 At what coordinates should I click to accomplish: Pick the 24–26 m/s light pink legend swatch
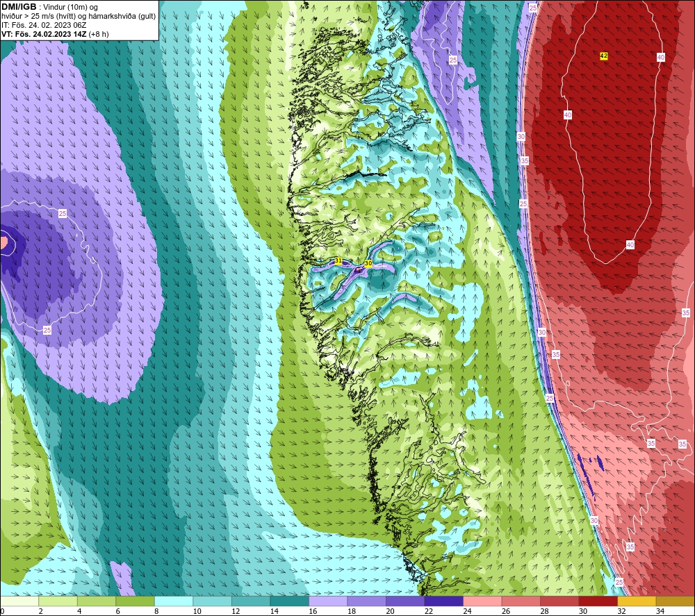pos(482,601)
